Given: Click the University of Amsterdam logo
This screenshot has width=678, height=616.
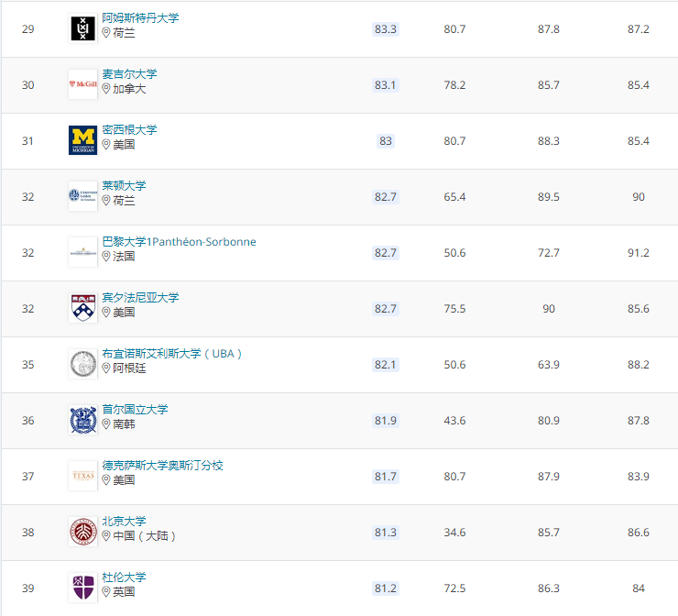Looking at the screenshot, I should [82, 29].
